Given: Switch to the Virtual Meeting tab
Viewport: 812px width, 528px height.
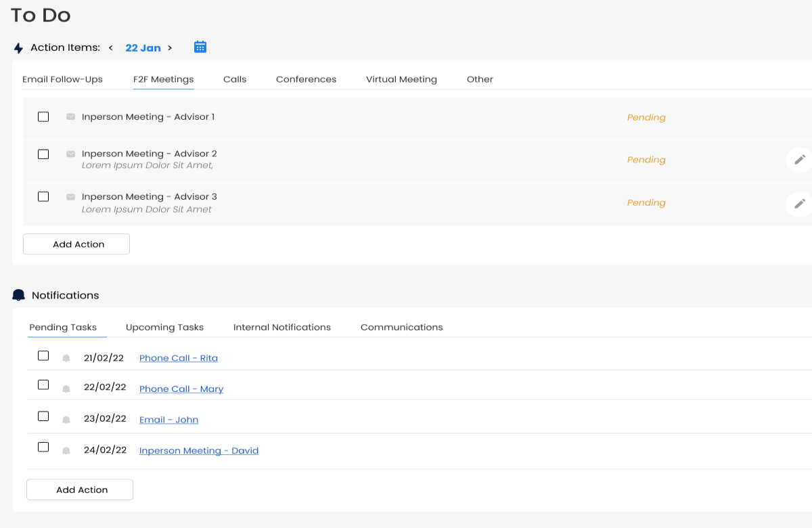Looking at the screenshot, I should pyautogui.click(x=401, y=79).
